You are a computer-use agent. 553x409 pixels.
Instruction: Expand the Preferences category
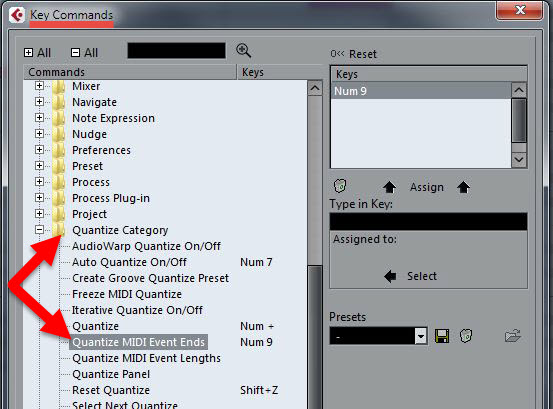[40, 149]
